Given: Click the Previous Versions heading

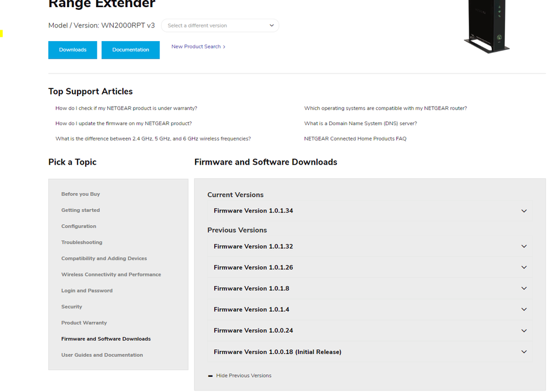Looking at the screenshot, I should (x=237, y=230).
